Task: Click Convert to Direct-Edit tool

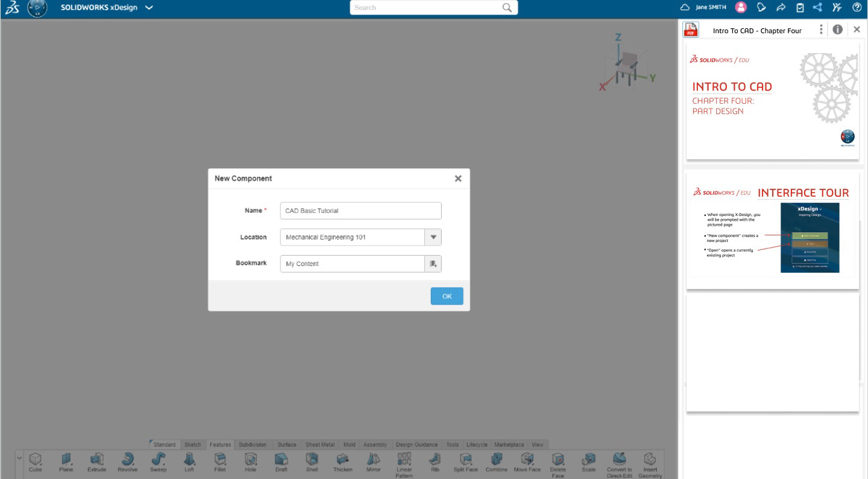Action: 620,465
